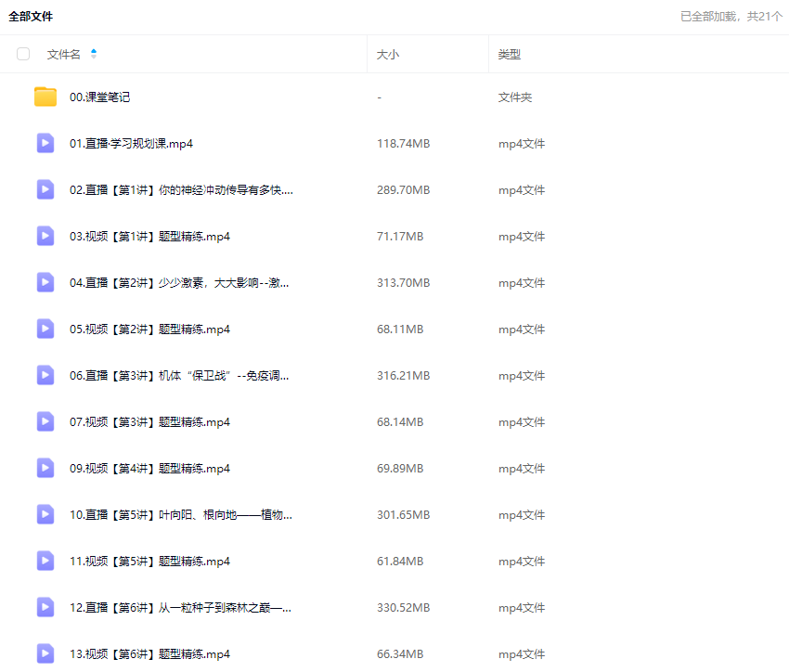Click video icon next to 09.视频【第4讲】题型精练.mp4

(x=45, y=468)
